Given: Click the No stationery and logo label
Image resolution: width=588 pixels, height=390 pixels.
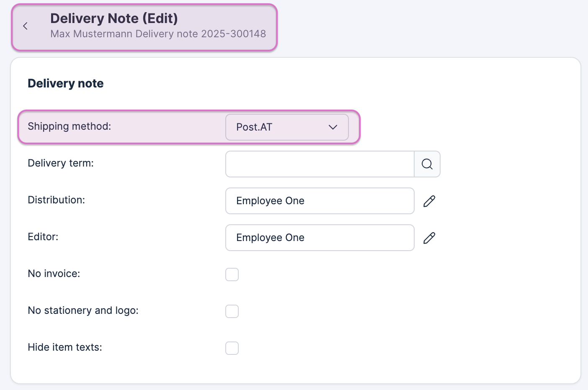Looking at the screenshot, I should click(x=83, y=310).
